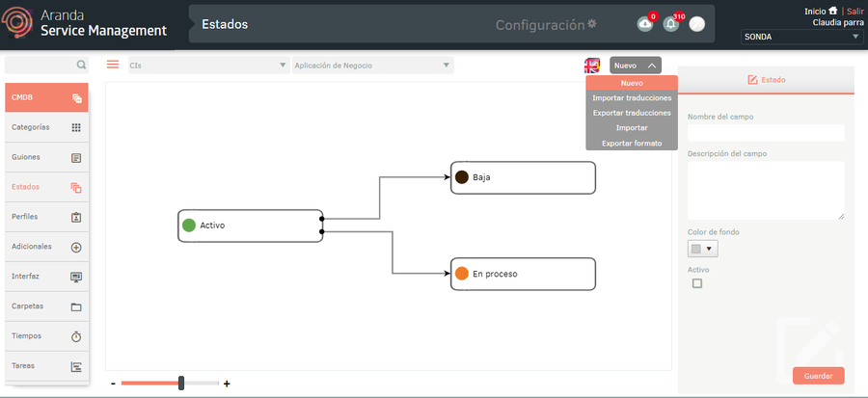
Task: Select Exportar traducciones option
Action: 632,113
